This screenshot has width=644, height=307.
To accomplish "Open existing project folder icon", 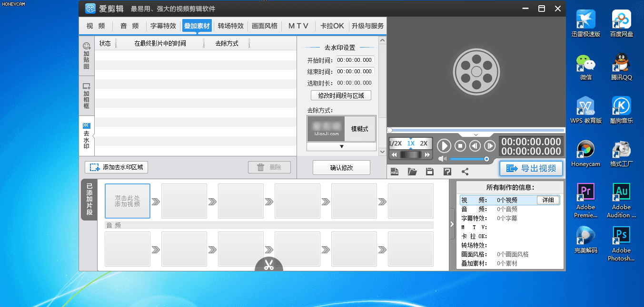I will pyautogui.click(x=412, y=172).
